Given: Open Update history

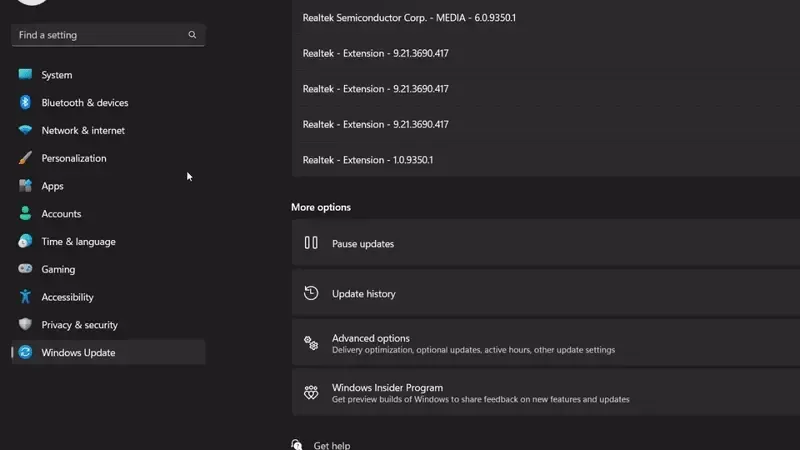Looking at the screenshot, I should click(363, 294).
